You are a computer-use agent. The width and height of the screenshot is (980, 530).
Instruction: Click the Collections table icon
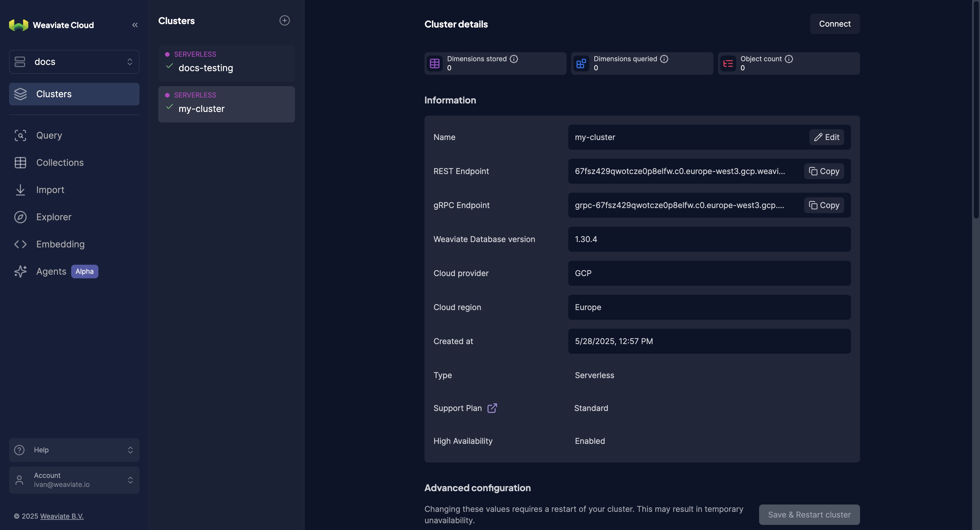tap(20, 163)
